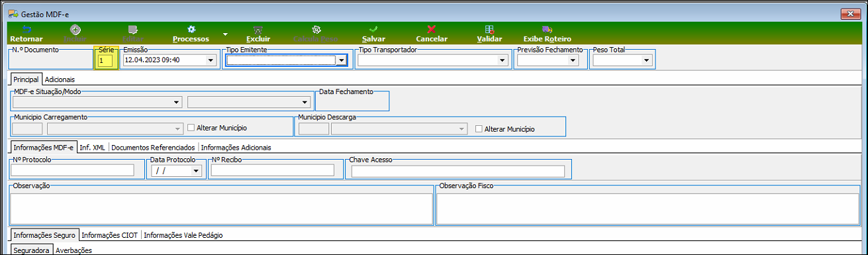
Task: Open the Processos gear icon
Action: point(191,29)
